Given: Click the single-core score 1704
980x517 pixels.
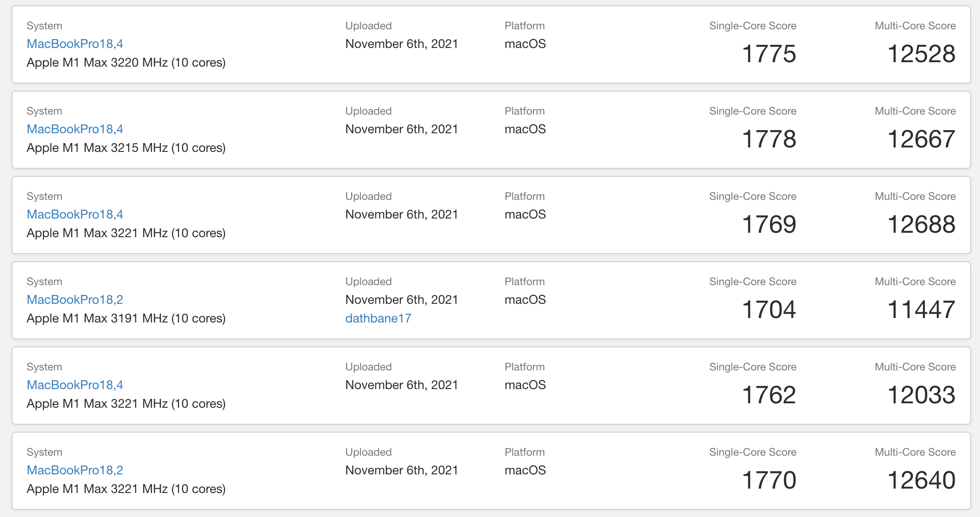Looking at the screenshot, I should [x=769, y=310].
